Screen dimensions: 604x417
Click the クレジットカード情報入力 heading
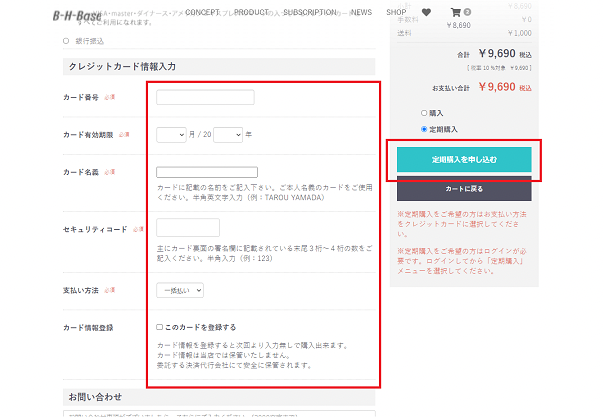122,67
